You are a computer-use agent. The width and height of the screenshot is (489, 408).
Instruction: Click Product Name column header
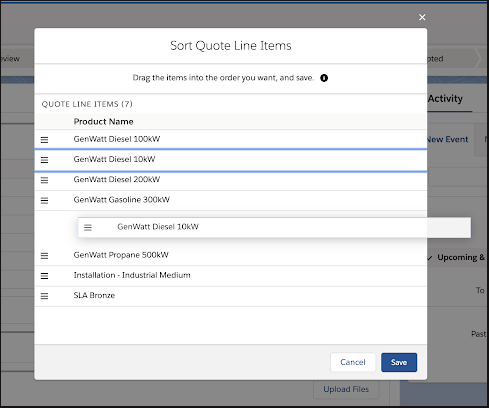[x=103, y=122]
